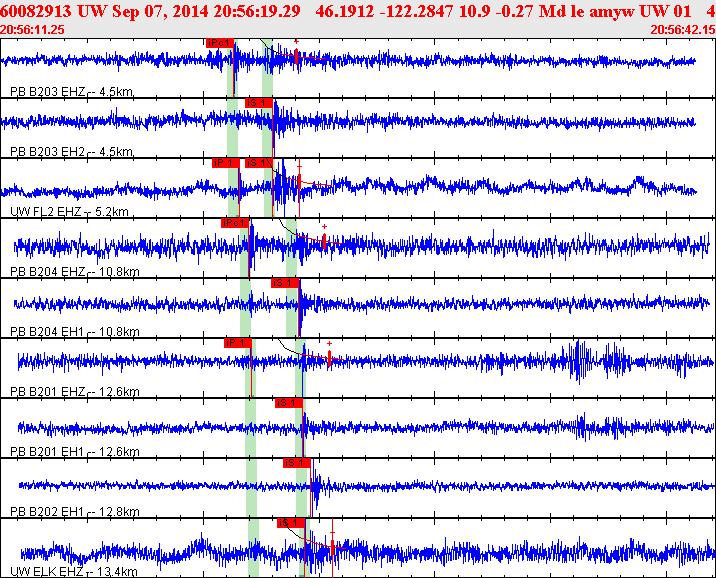This screenshot has width=716, height=578.
Task: Select the iS 1 flag on PB B202 EH1
Action: point(297,463)
